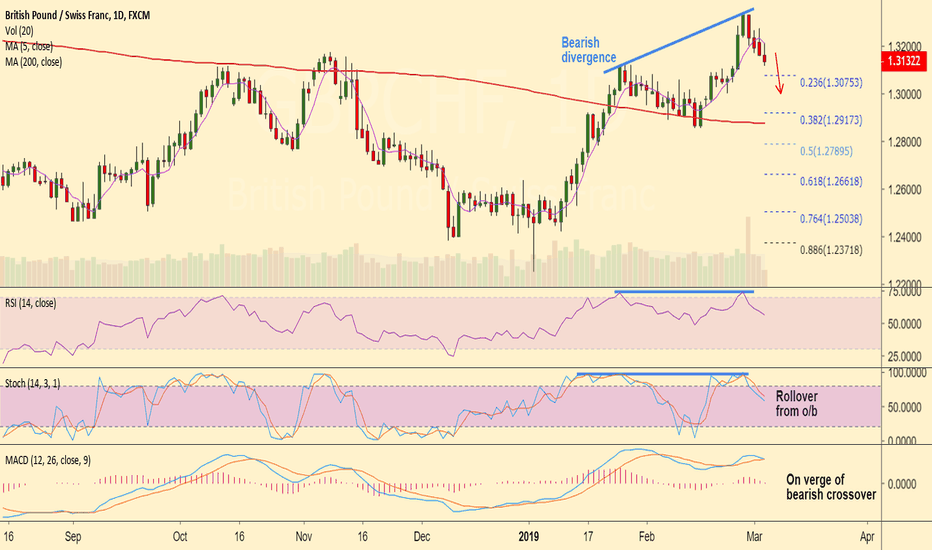Open the MA (5, close) indicator legend
This screenshot has height=550, width=932.
29,46
